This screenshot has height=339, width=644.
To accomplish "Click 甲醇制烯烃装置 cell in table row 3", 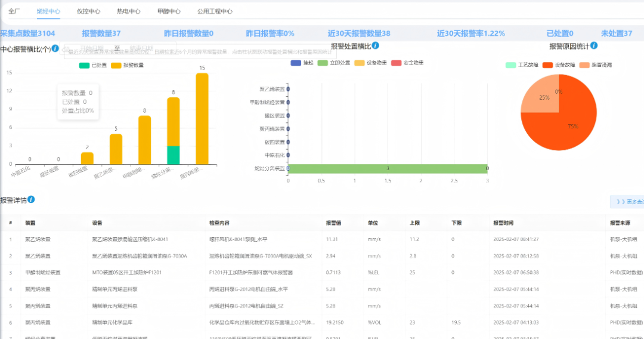I will point(43,272).
